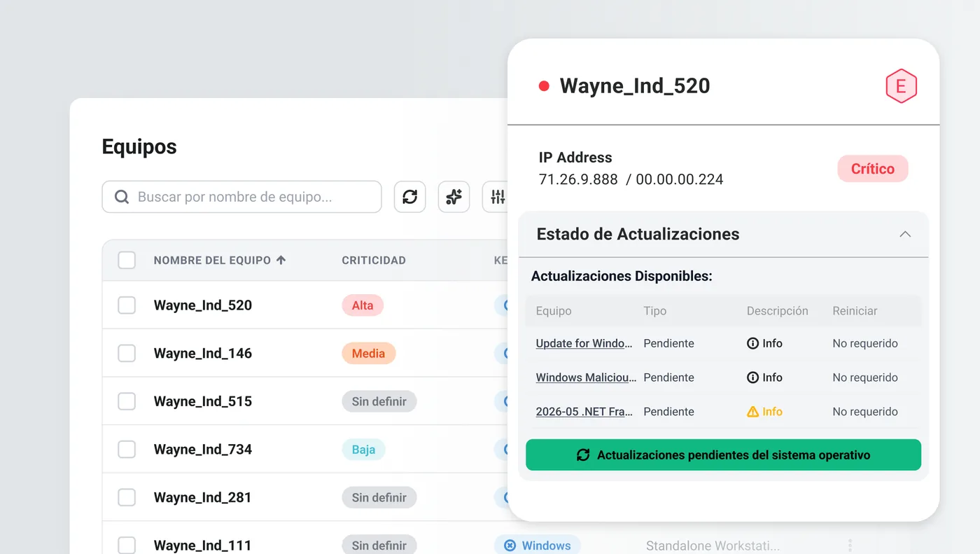Click the Baja criticality badge

click(x=363, y=449)
